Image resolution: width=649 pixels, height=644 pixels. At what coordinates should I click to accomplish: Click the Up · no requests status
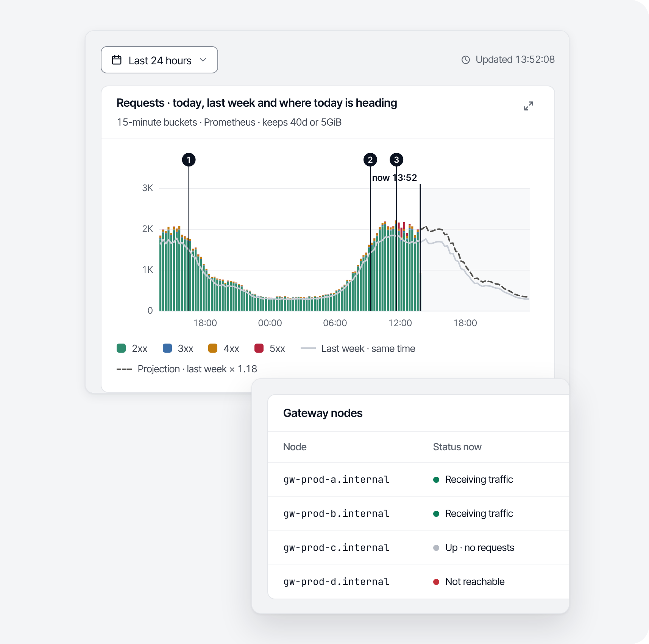(474, 548)
